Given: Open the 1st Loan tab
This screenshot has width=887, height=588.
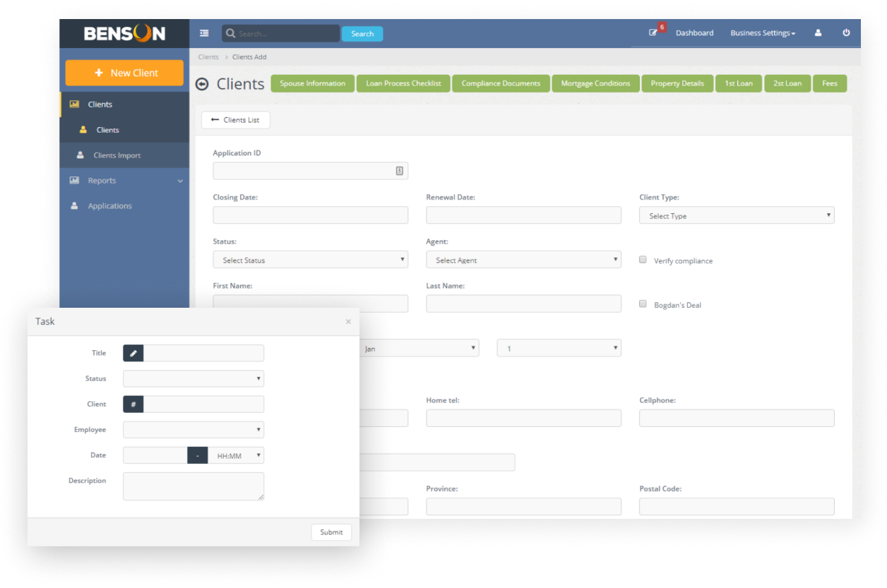Looking at the screenshot, I should point(739,83).
